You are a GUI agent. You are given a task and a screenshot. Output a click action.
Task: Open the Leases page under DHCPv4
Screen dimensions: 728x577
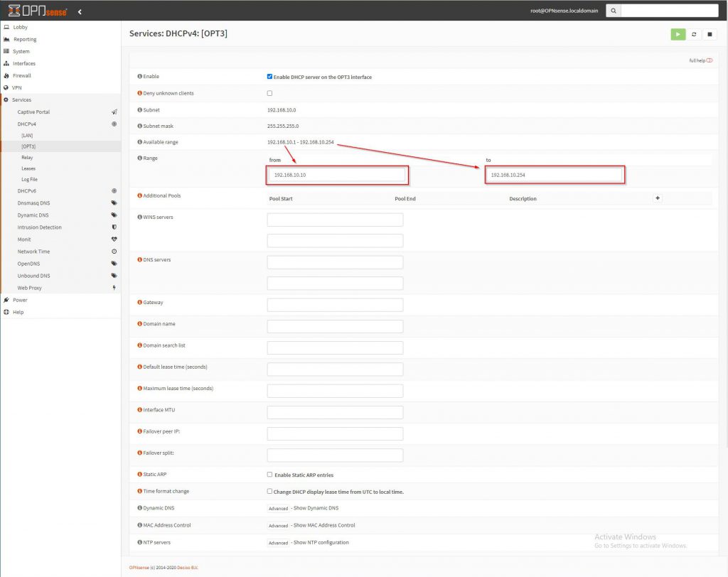(28, 168)
